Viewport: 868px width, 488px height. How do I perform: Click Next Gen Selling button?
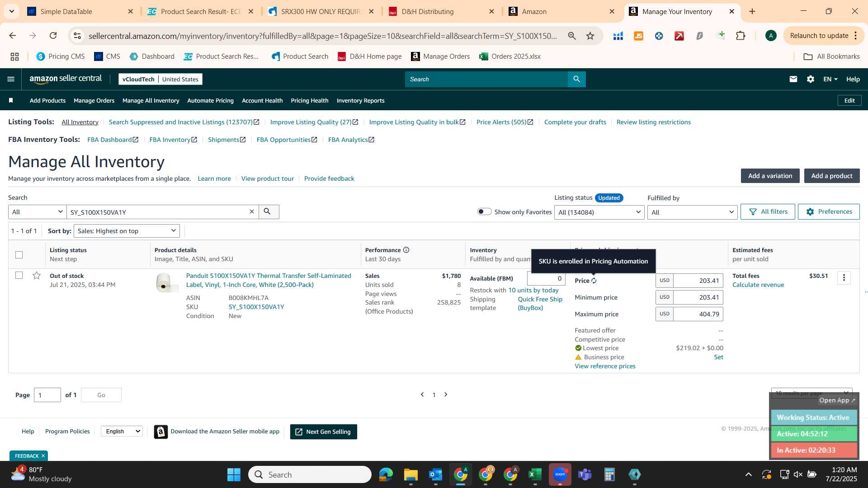(323, 432)
